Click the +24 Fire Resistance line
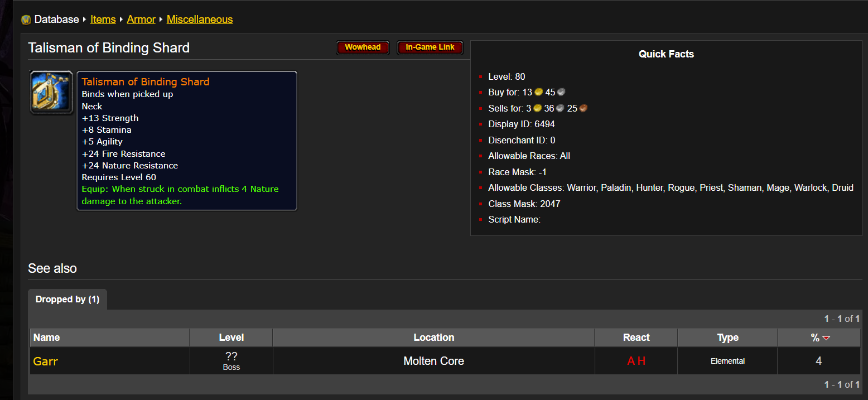 (x=123, y=154)
